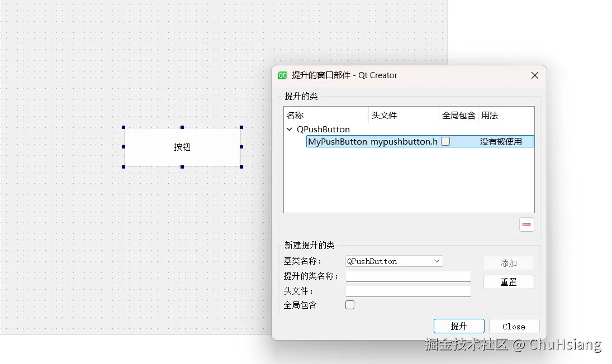Click the 用法 column header
The height and width of the screenshot is (364, 612).
pos(490,115)
